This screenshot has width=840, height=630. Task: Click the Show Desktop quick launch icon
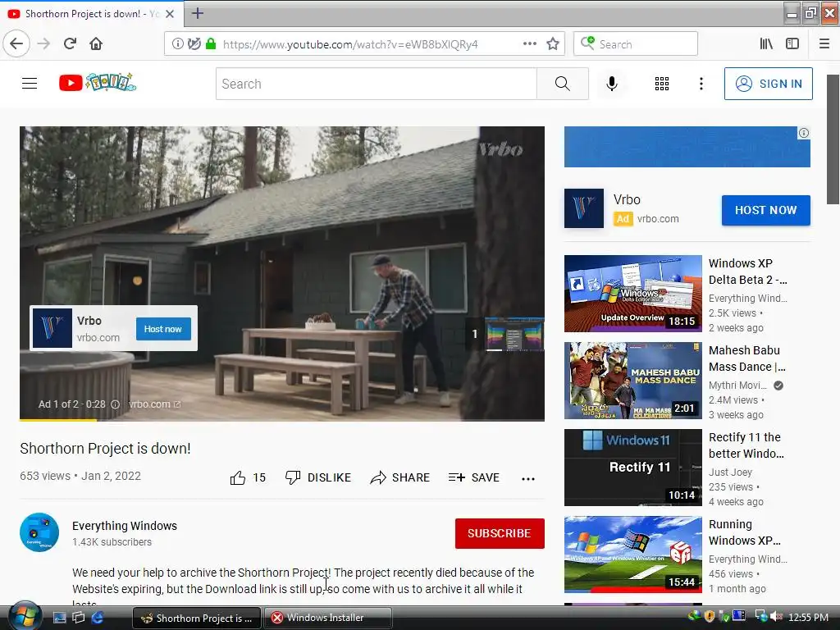click(x=59, y=618)
